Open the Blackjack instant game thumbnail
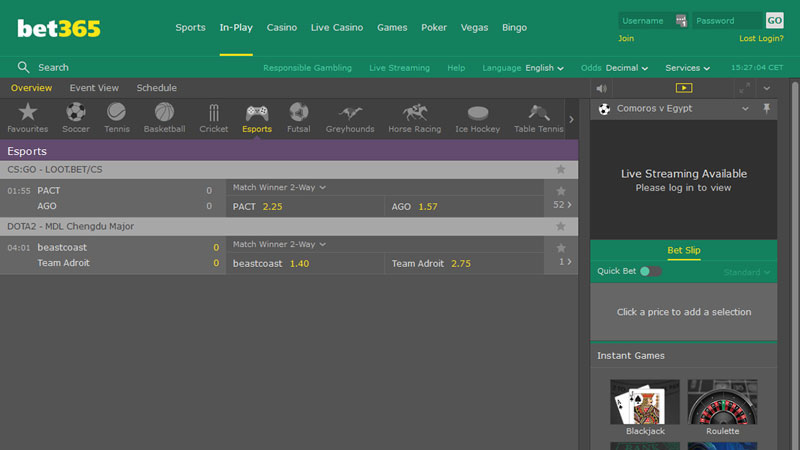Image resolution: width=800 pixels, height=450 pixels. 645,402
